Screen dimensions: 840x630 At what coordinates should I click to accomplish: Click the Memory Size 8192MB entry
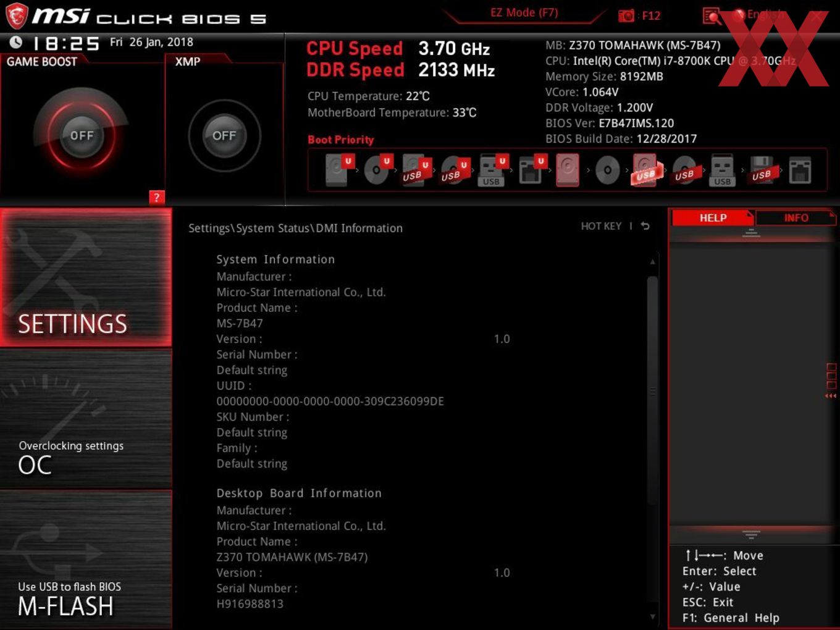point(604,77)
